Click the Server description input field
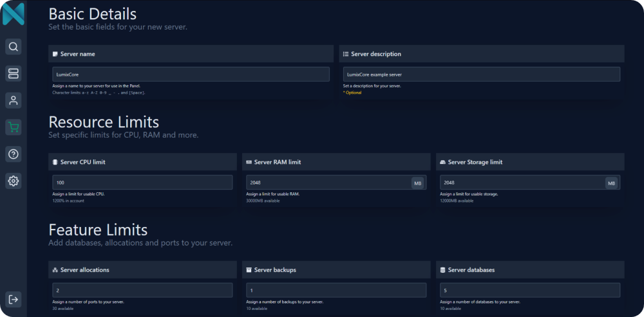 pyautogui.click(x=481, y=75)
